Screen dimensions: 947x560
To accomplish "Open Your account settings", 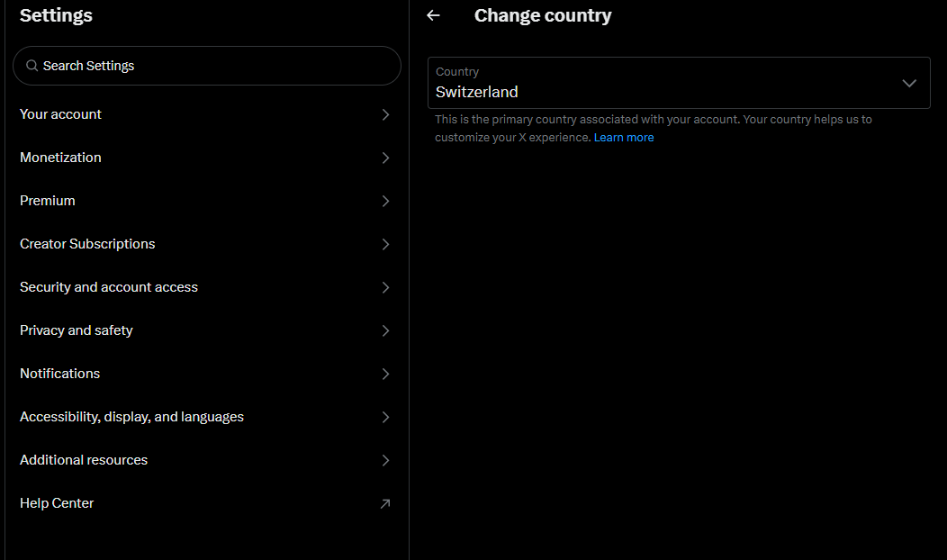I will (206, 114).
